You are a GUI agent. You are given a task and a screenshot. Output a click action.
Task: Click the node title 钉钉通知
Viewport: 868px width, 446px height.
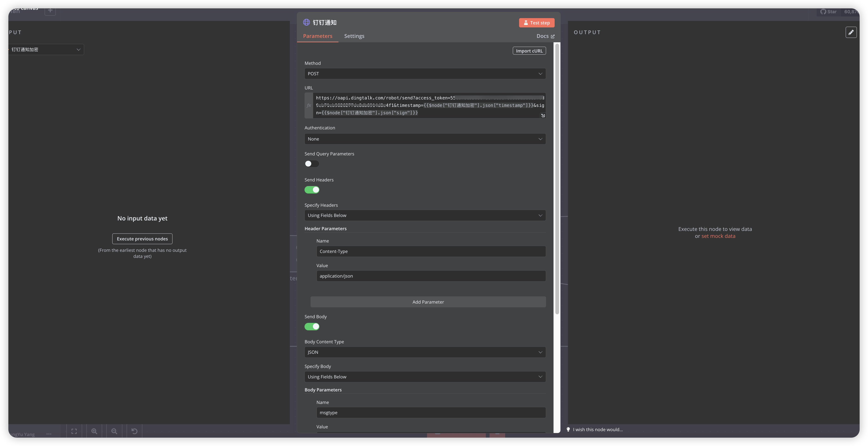325,23
